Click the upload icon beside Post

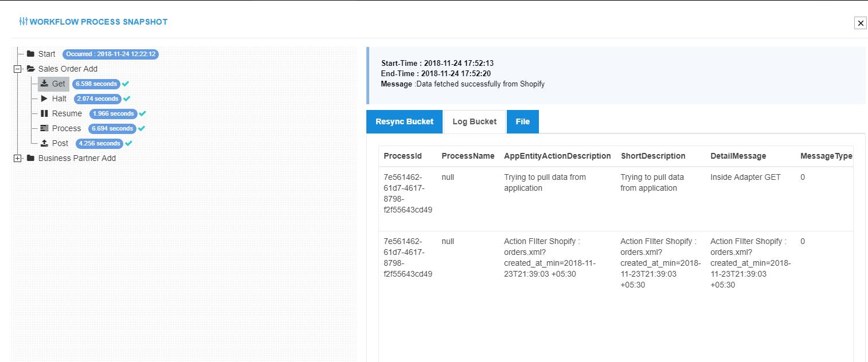click(x=45, y=143)
